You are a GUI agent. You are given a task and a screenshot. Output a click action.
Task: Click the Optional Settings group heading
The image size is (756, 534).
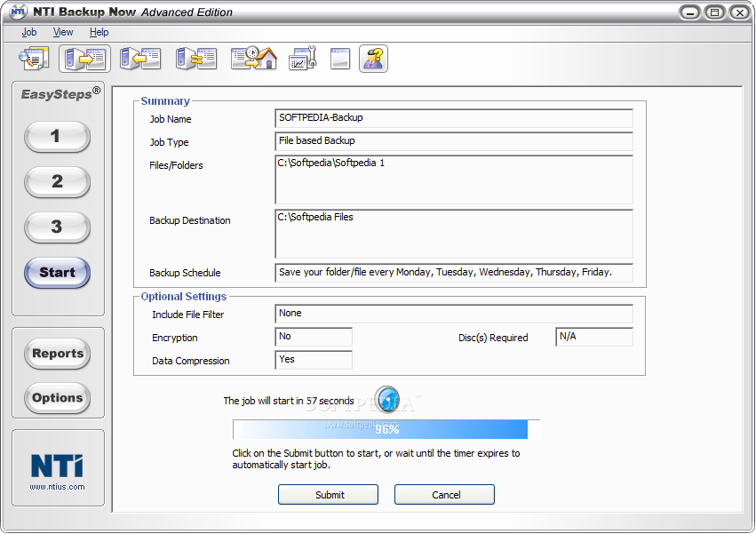click(x=183, y=296)
